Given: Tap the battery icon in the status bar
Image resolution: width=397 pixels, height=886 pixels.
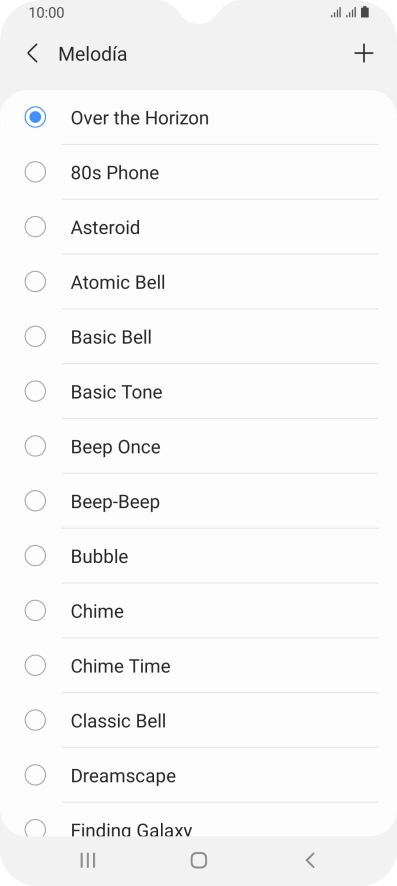Looking at the screenshot, I should (x=365, y=12).
